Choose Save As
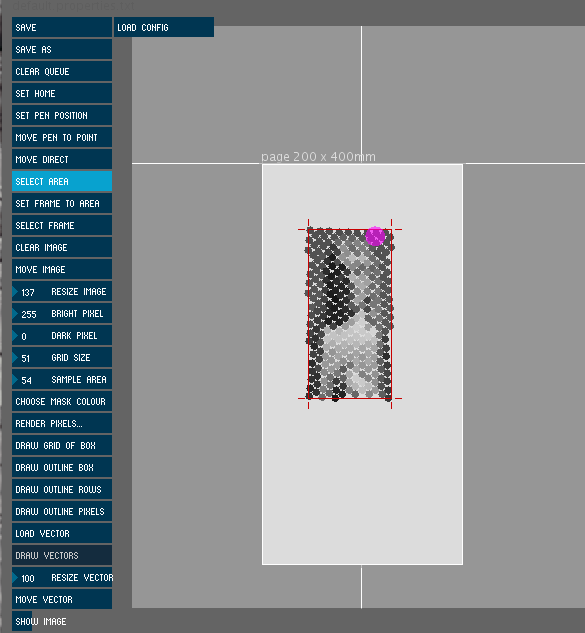The image size is (585, 633). click(x=62, y=49)
